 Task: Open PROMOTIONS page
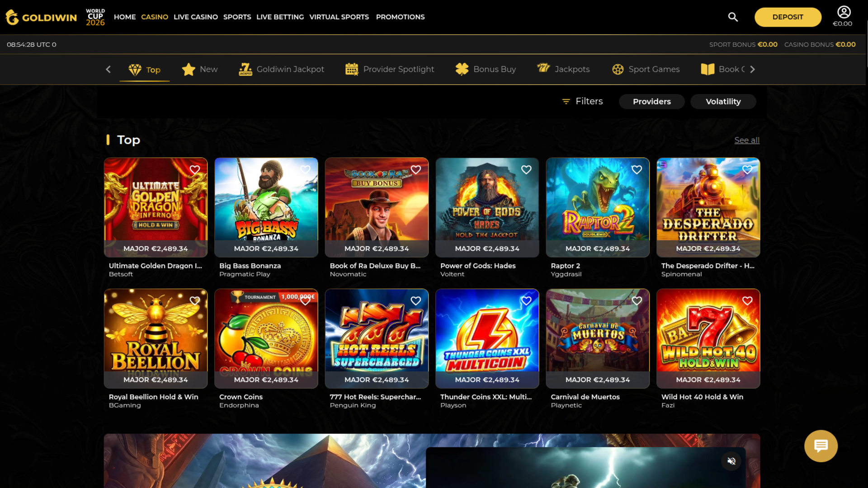click(400, 17)
